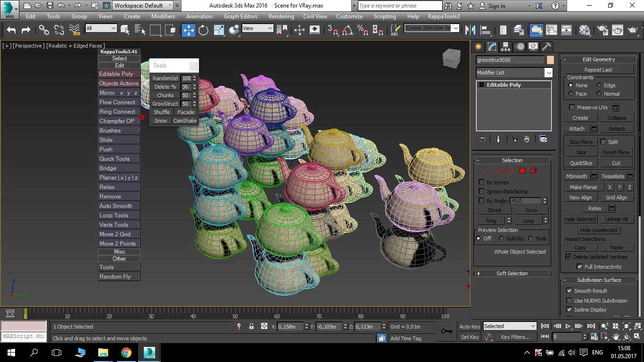Activate the Unlink Selection tool

pyautogui.click(x=59, y=30)
